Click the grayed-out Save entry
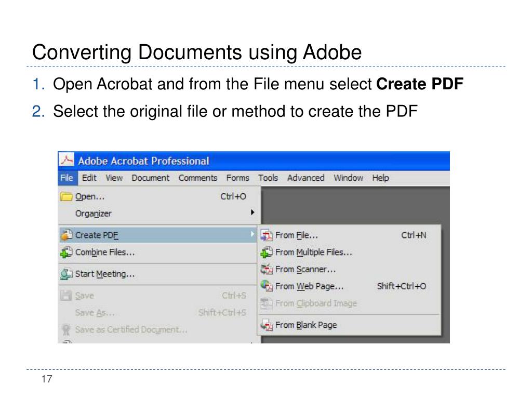 click(x=158, y=296)
